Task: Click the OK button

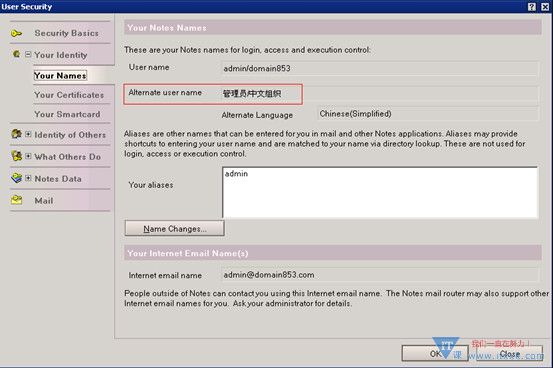Action: [x=435, y=354]
